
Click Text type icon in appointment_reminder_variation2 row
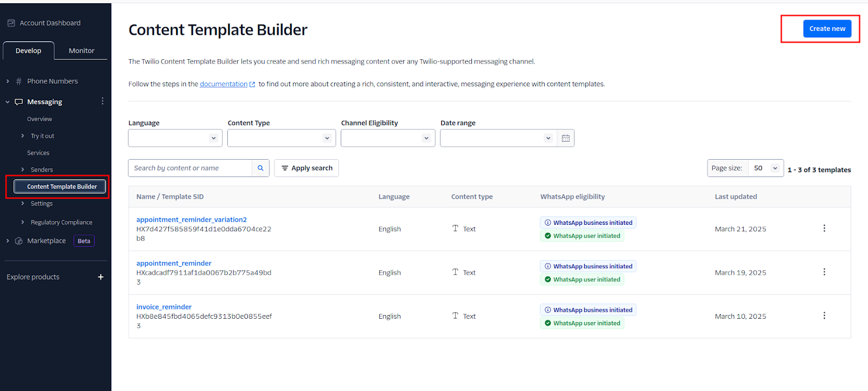tap(455, 229)
